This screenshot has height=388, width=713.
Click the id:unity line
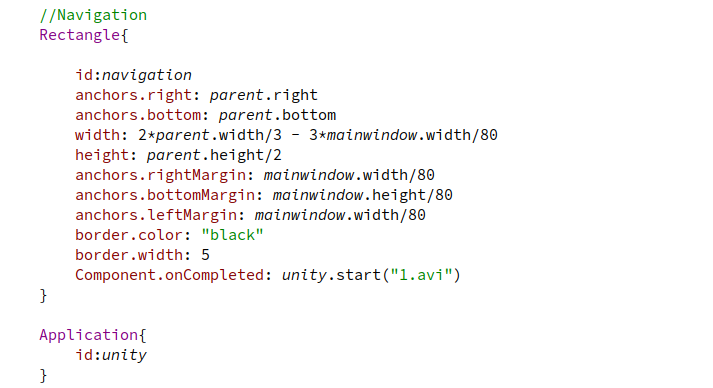111,355
